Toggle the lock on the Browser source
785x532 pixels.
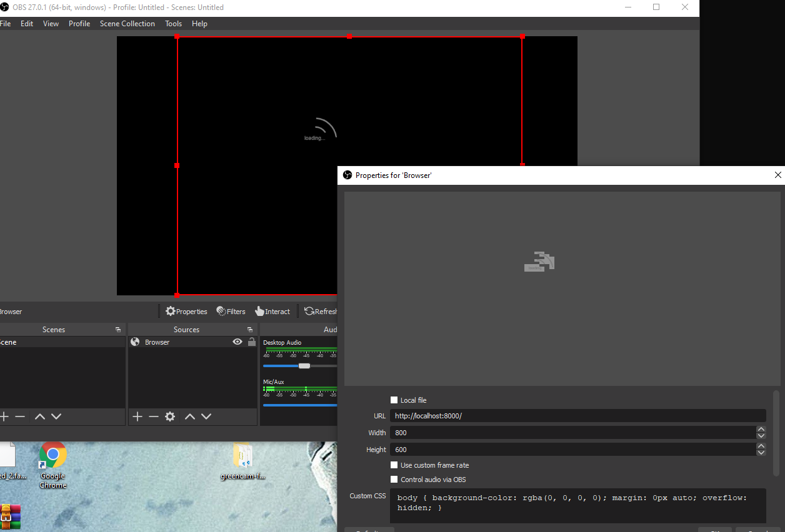pyautogui.click(x=251, y=342)
